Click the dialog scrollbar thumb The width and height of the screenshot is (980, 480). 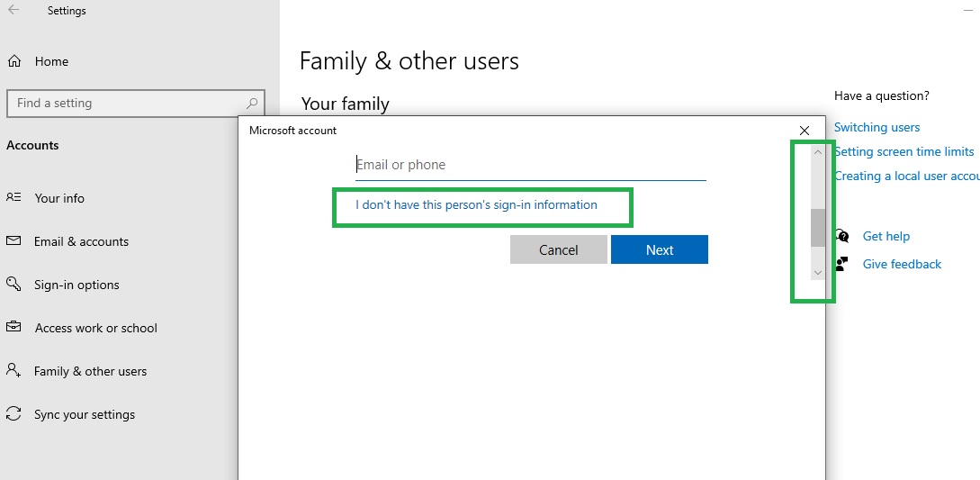pos(817,228)
